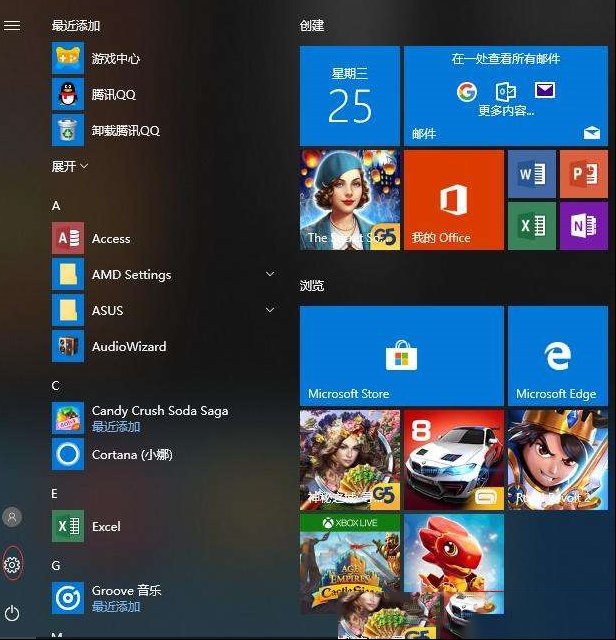Expand the AMD Settings folder chevron
Image resolution: width=616 pixels, height=640 pixels.
[270, 274]
